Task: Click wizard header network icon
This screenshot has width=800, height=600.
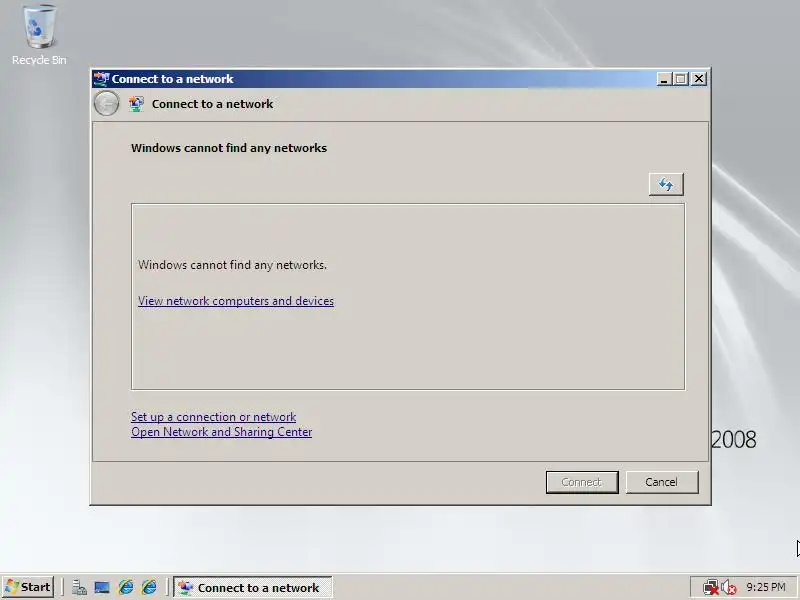Action: tap(136, 104)
